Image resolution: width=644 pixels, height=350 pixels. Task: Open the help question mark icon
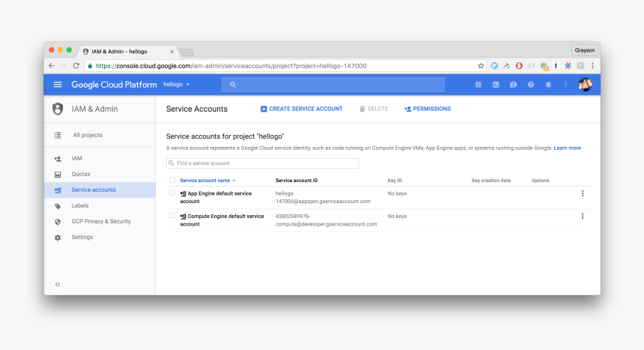[x=531, y=84]
